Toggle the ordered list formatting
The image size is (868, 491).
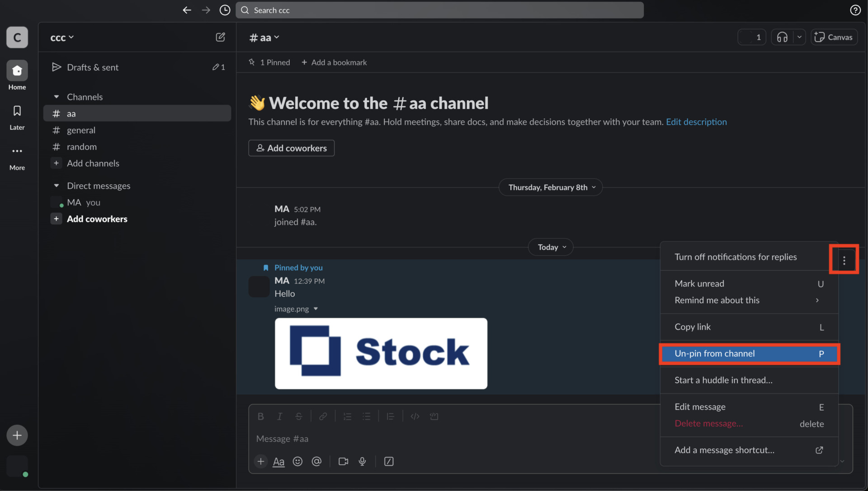click(x=347, y=416)
